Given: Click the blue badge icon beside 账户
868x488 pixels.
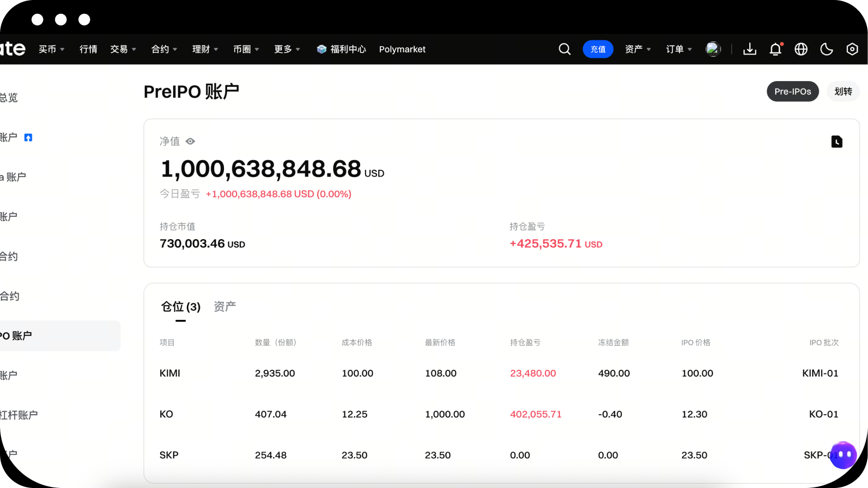Looking at the screenshot, I should click(x=29, y=138).
